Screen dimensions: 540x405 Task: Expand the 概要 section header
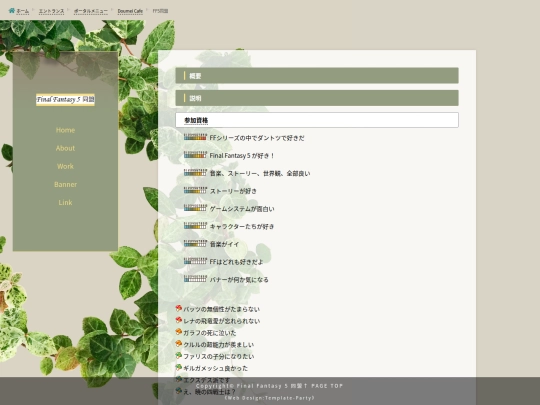coord(317,76)
